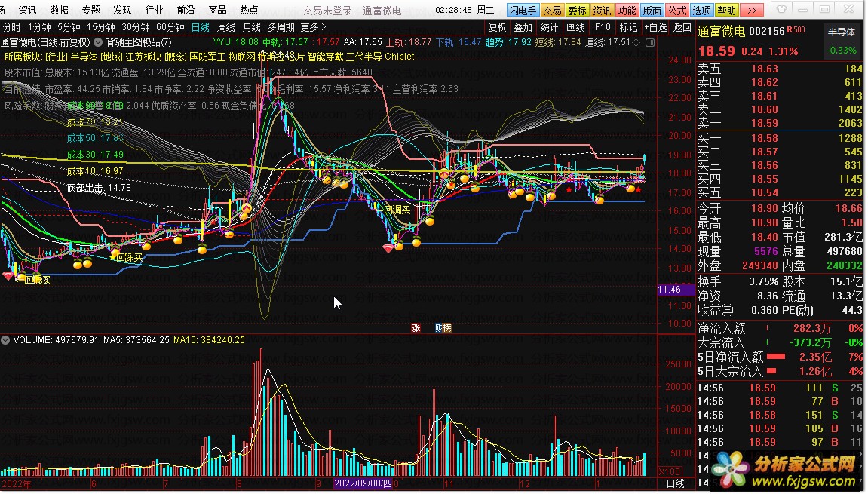Switch to 分时 intraday chart tab

click(11, 27)
